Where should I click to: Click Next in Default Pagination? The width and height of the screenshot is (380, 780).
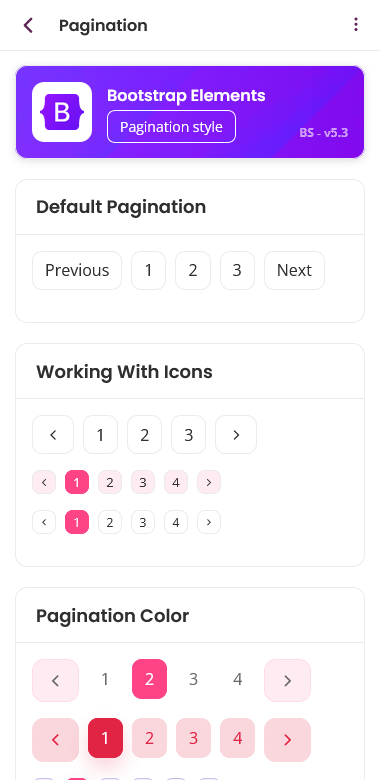[x=294, y=271]
